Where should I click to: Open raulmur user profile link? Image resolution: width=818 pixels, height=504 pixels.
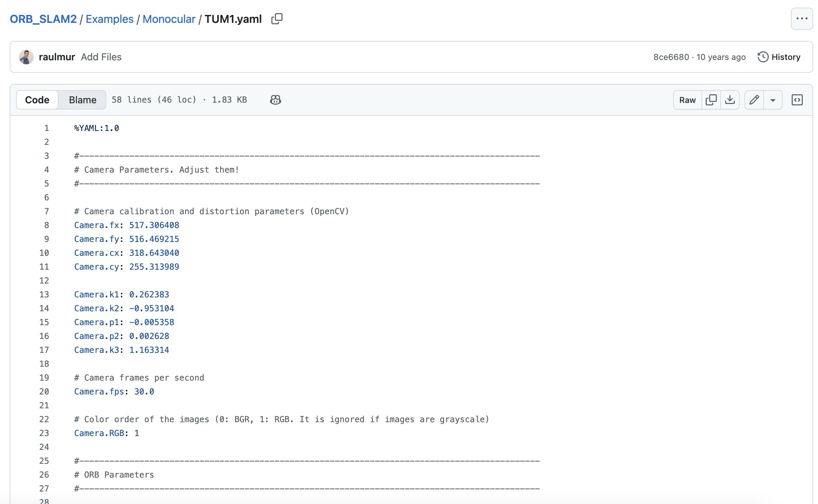coord(57,57)
